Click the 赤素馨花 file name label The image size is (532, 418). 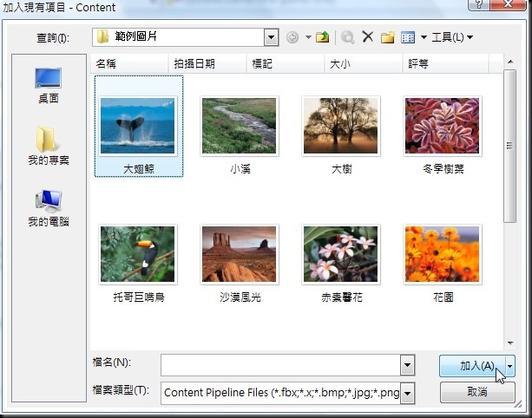342,297
